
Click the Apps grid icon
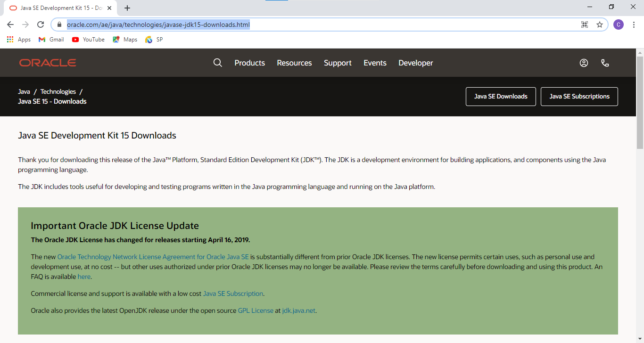(x=10, y=40)
